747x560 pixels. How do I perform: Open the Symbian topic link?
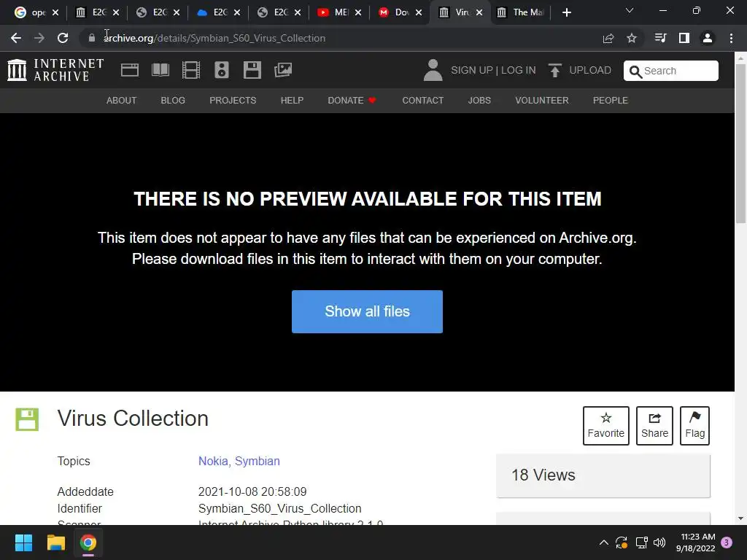(258, 461)
